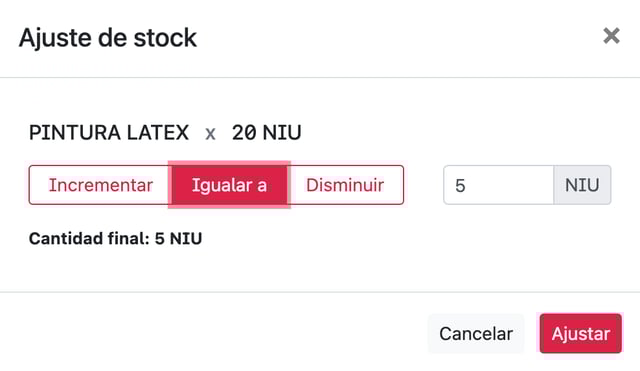Choose the Igualar a option
Viewport: 640px width, 371px height.
point(229,185)
